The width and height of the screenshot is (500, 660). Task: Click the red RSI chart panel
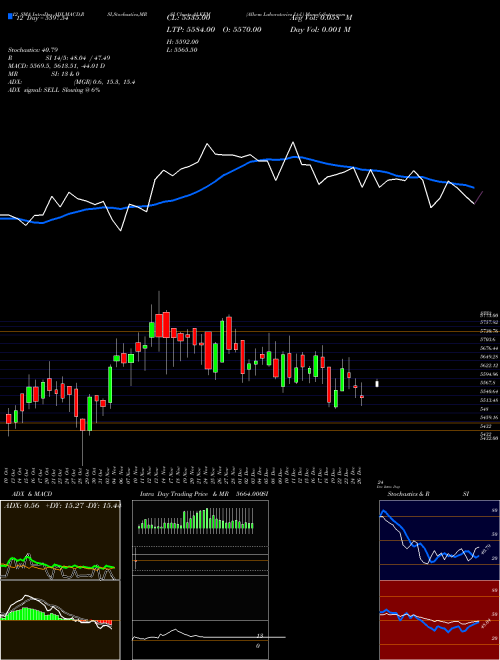(439, 620)
